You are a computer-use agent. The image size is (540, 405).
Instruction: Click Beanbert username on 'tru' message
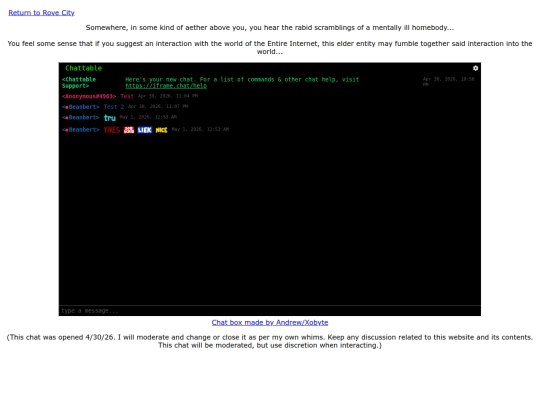[81, 117]
